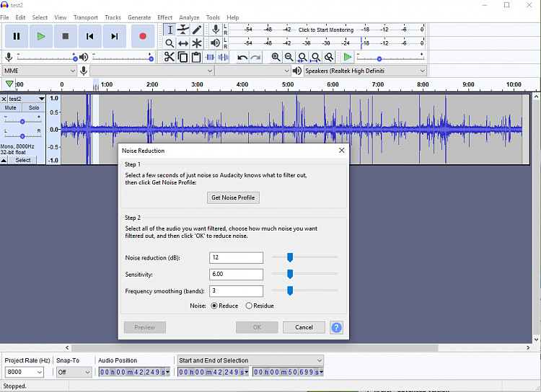Start recording with the red Record button
The width and height of the screenshot is (541, 392).
[x=143, y=36]
